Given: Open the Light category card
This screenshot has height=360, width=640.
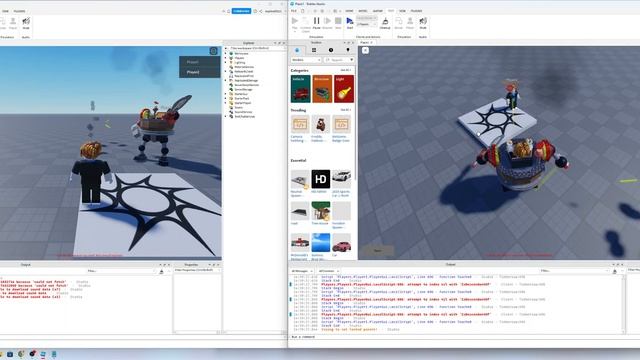Looking at the screenshot, I should point(344,89).
